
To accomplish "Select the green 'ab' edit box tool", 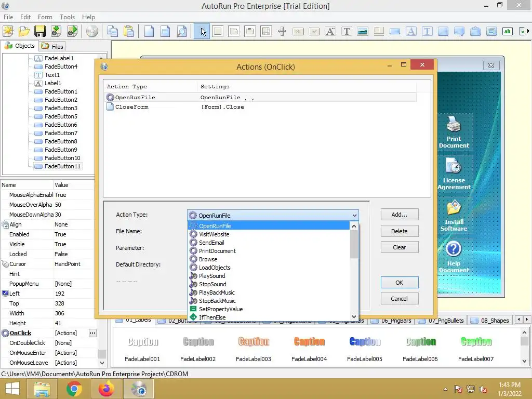I will [x=507, y=31].
